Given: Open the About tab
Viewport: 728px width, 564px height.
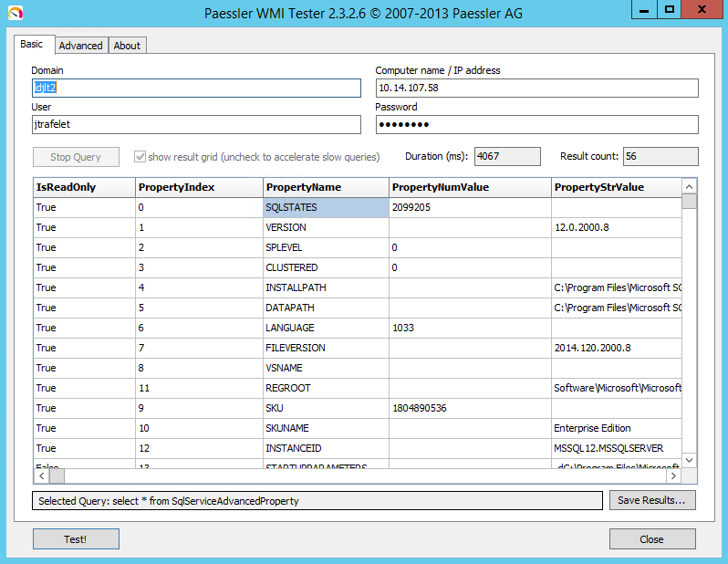Looking at the screenshot, I should click(127, 46).
